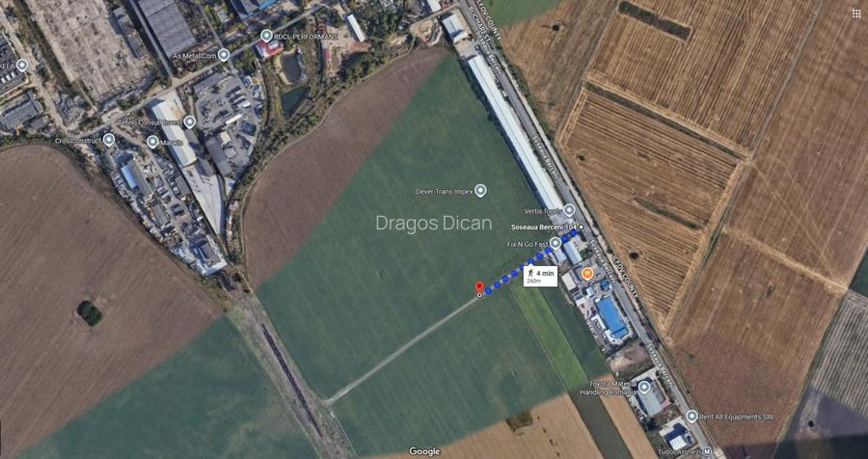The width and height of the screenshot is (868, 459).
Task: Select the RDCL PERFORMANS place marker
Action: pos(266,36)
